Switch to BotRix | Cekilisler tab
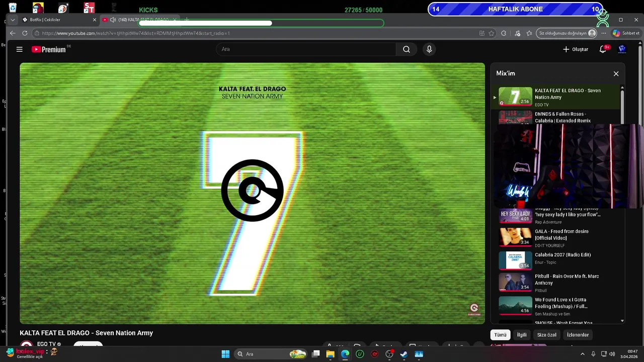Image resolution: width=644 pixels, height=362 pixels. click(59, 20)
